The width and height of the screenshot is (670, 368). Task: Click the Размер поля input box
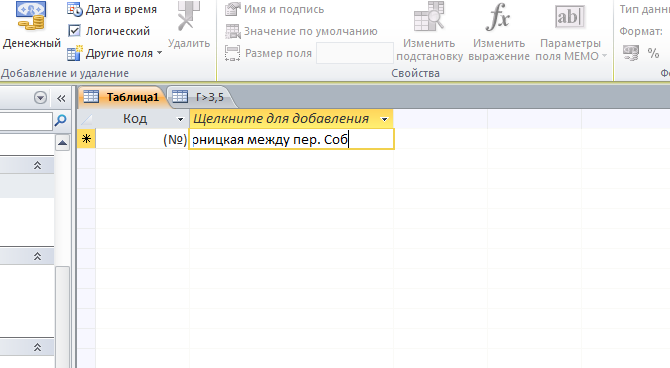(355, 53)
